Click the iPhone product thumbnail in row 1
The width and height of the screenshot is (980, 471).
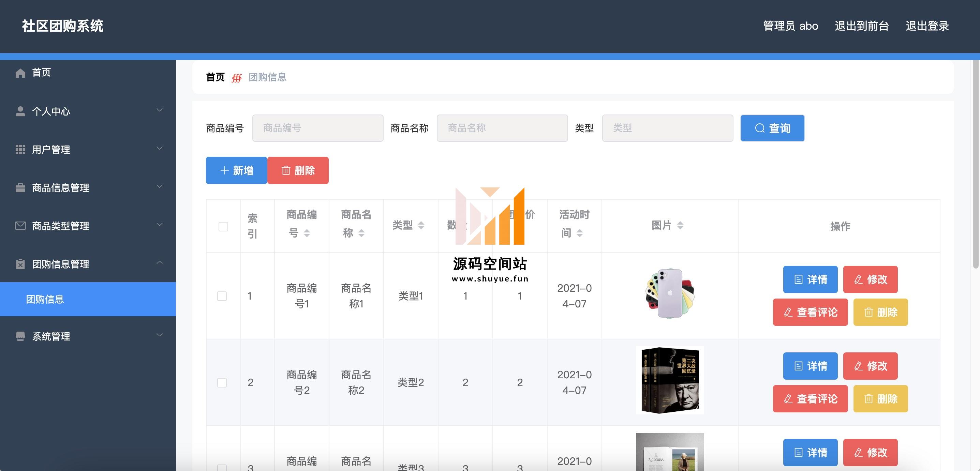tap(670, 293)
